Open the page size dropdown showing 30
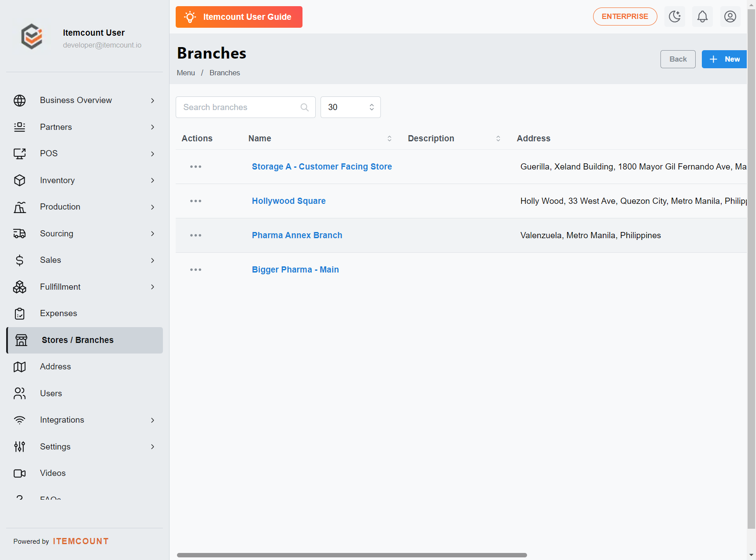 [x=350, y=107]
